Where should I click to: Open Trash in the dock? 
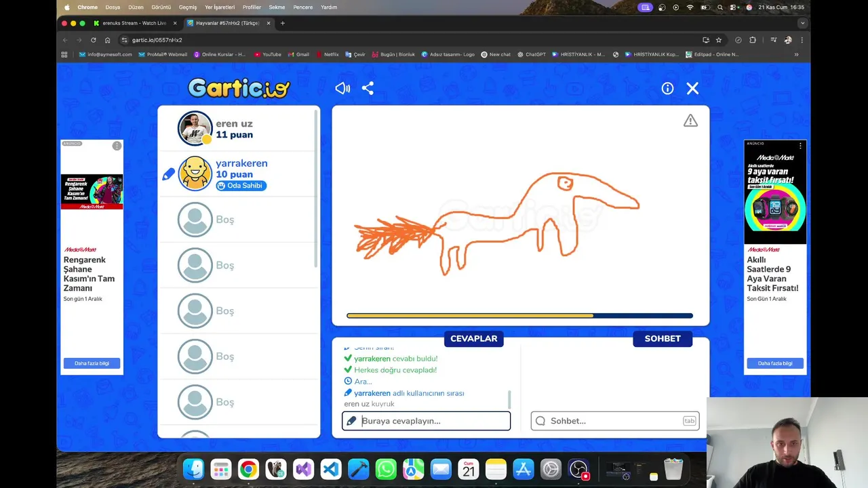point(673,469)
